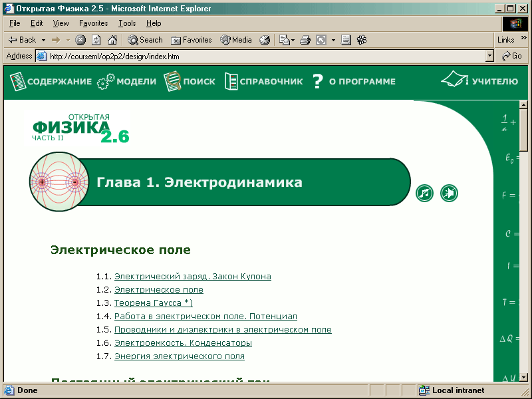Open the Edit menu
Viewport: 532px width, 399px height.
[x=37, y=23]
